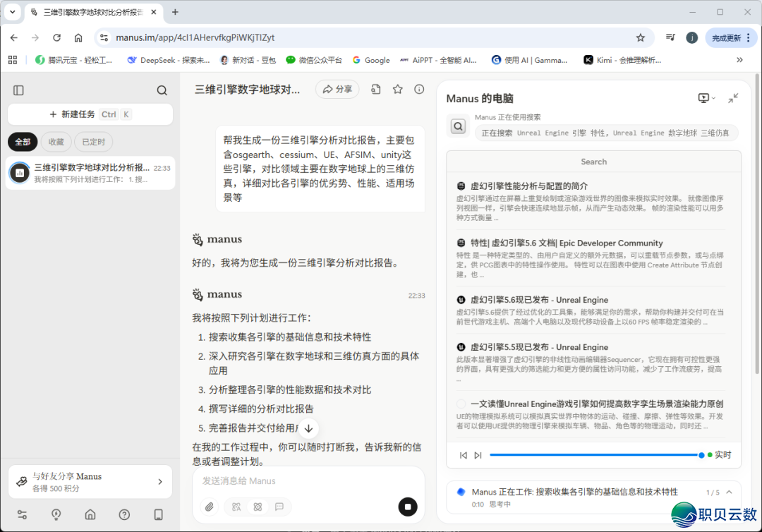762x532 pixels.
Task: Click the playback progress slider handle
Action: pos(701,455)
